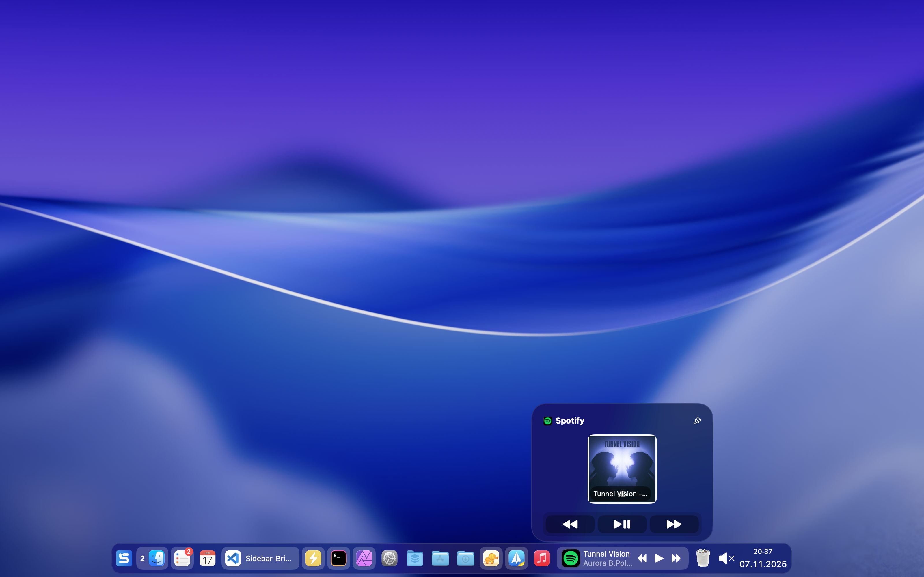Expand the Downloads folder stack

coord(465,559)
